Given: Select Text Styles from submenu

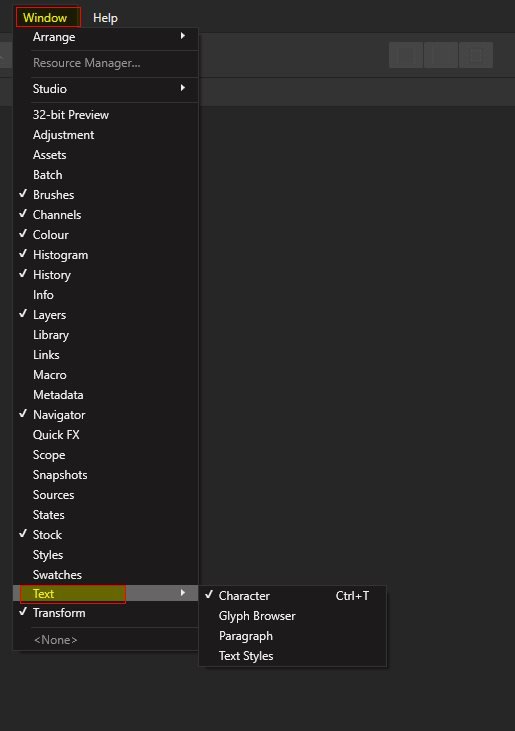Looking at the screenshot, I should point(293,655).
